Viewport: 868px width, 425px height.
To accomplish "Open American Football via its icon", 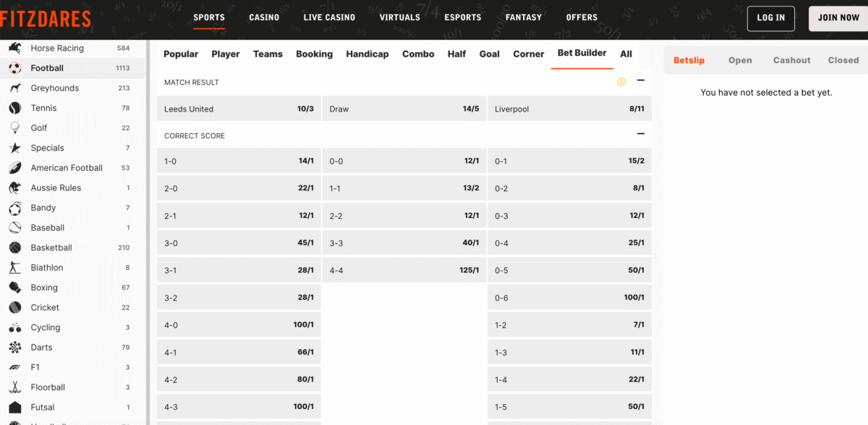I will 14,168.
